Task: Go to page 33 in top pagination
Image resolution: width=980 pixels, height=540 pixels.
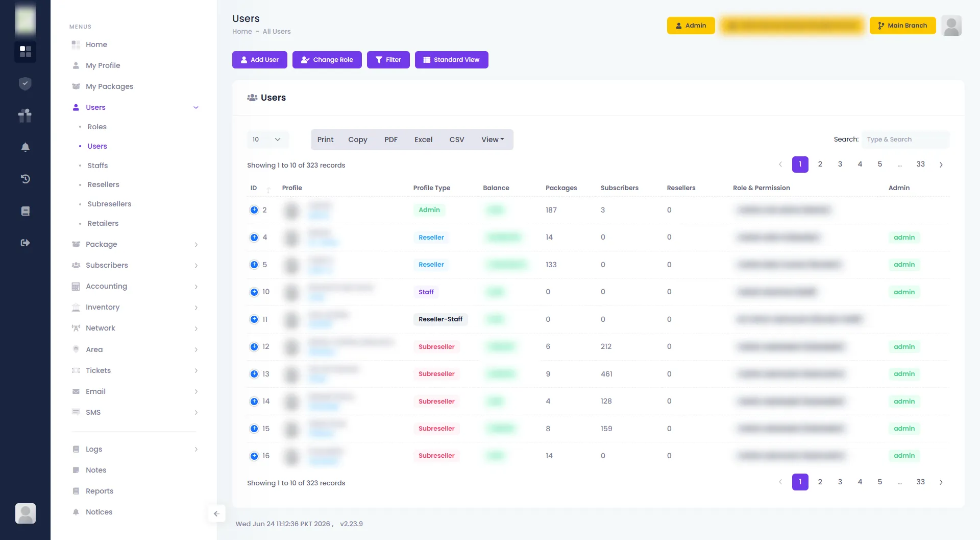Action: (x=920, y=165)
